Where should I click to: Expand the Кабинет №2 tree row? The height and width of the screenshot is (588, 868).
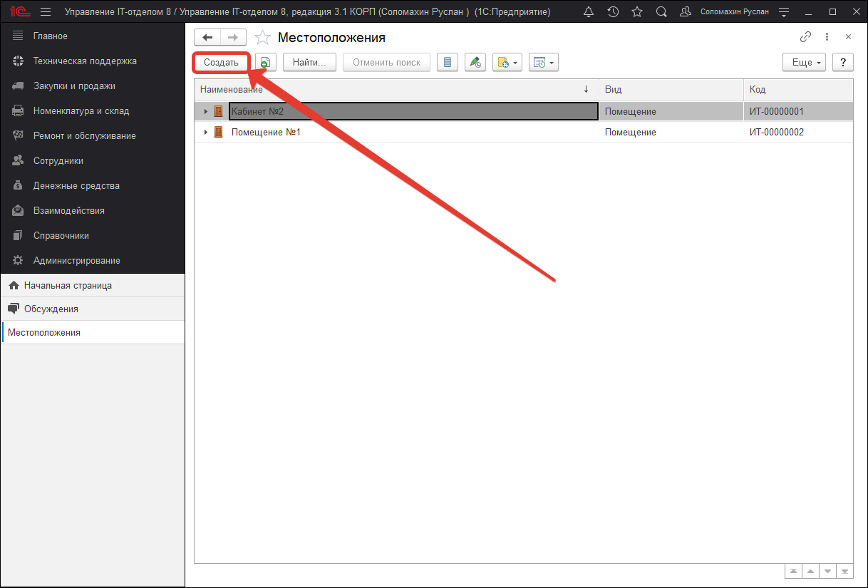pyautogui.click(x=206, y=112)
